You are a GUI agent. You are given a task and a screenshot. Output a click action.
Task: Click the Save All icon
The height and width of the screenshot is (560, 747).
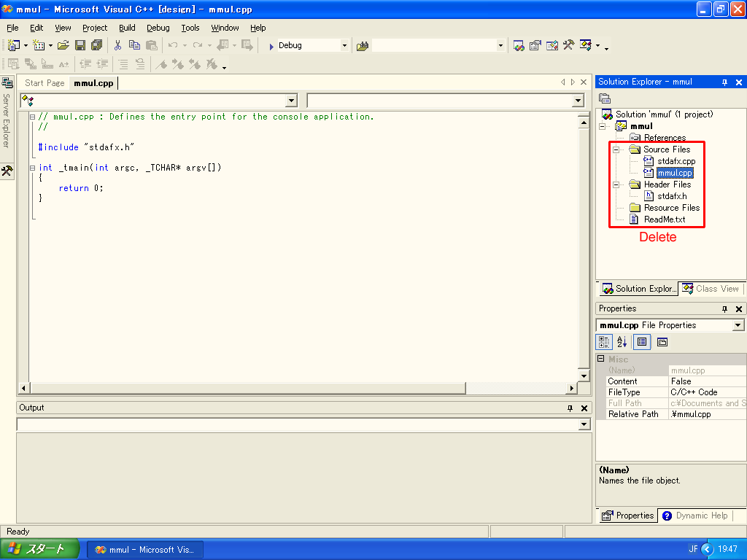(x=97, y=46)
